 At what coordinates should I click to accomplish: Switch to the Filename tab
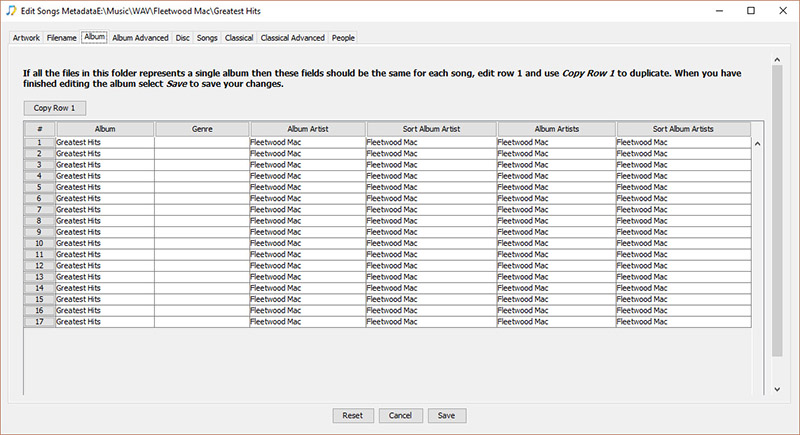[x=61, y=38]
